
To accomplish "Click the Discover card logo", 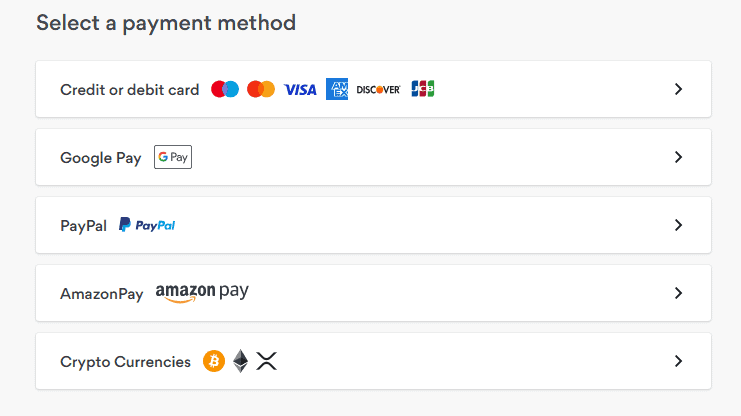I will tap(379, 89).
